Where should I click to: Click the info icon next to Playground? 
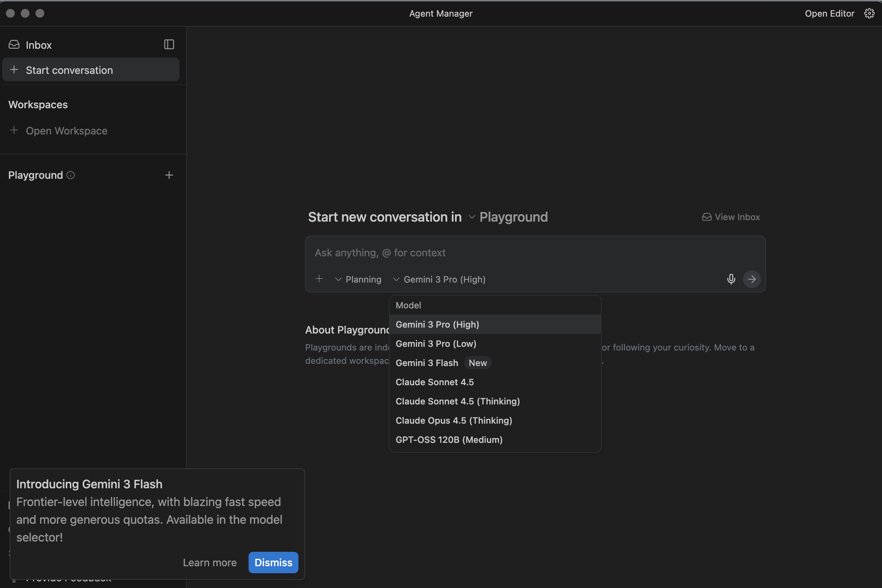pos(71,175)
